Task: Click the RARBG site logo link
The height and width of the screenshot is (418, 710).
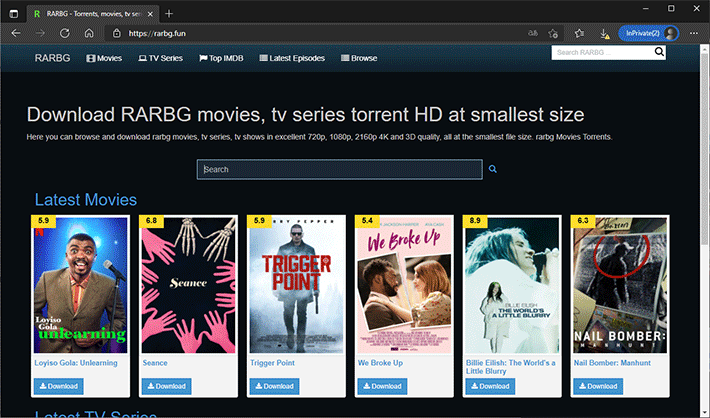Action: point(53,58)
